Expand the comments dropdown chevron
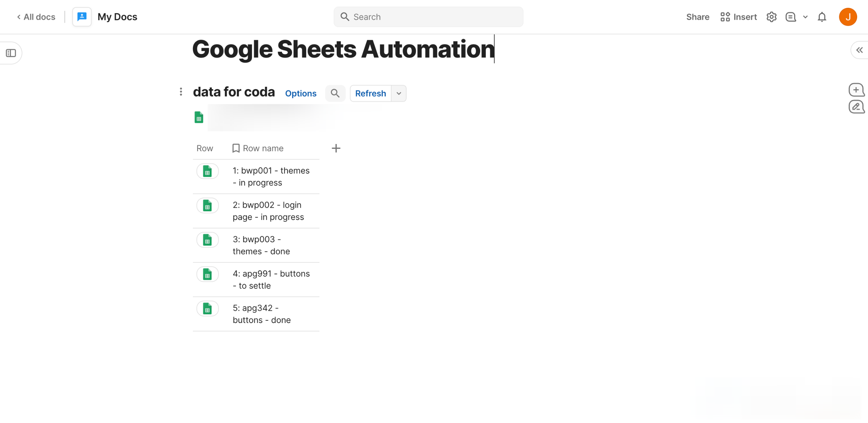868x423 pixels. 805,17
